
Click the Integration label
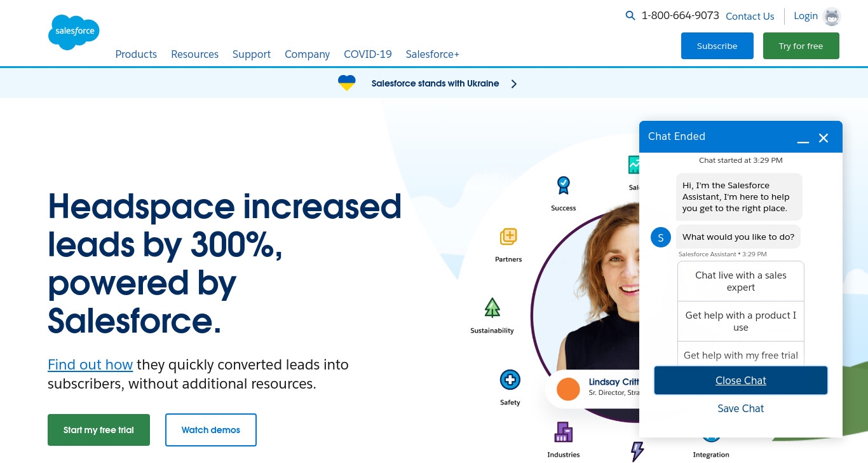pos(711,455)
